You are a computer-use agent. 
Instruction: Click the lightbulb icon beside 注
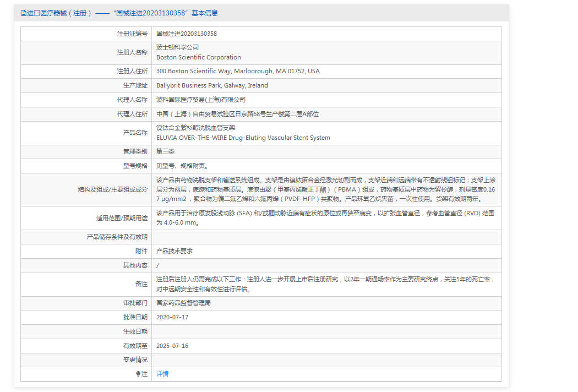(x=138, y=374)
